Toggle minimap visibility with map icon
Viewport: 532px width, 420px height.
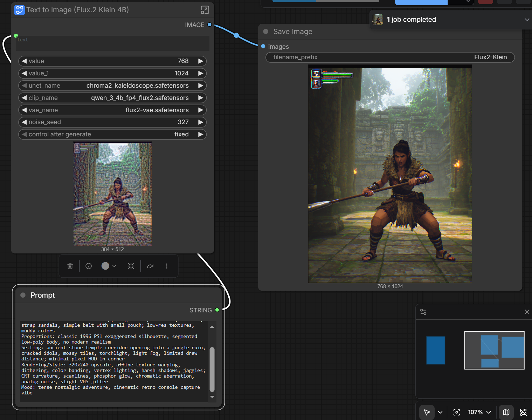point(506,412)
